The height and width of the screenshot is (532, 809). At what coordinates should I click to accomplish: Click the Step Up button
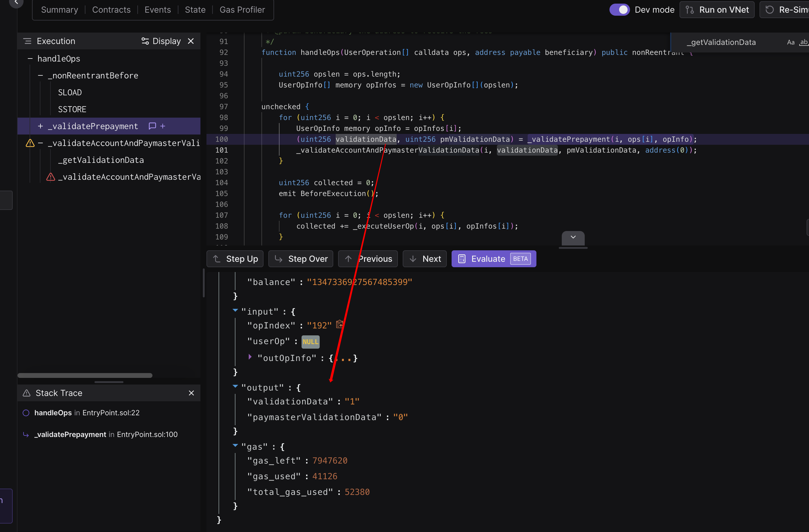pos(235,259)
